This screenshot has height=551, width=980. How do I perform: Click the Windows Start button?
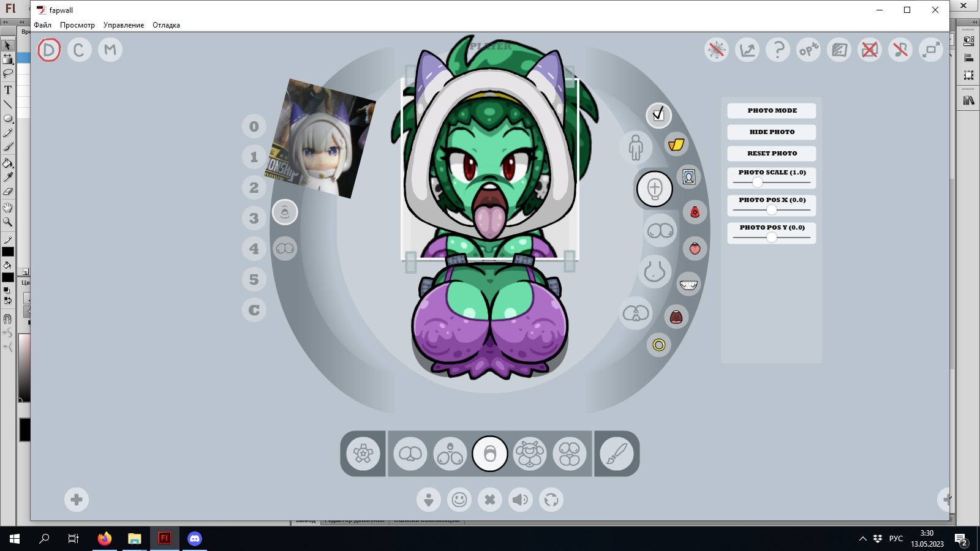(x=15, y=539)
